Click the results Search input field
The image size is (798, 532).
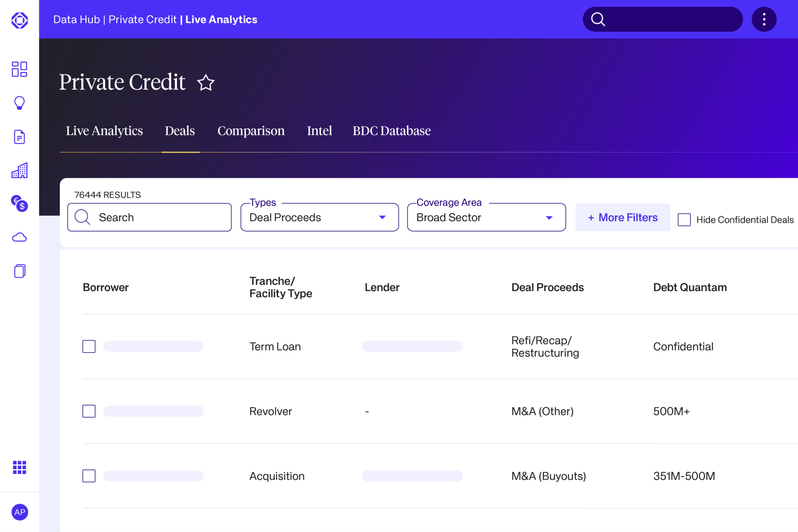(x=150, y=217)
